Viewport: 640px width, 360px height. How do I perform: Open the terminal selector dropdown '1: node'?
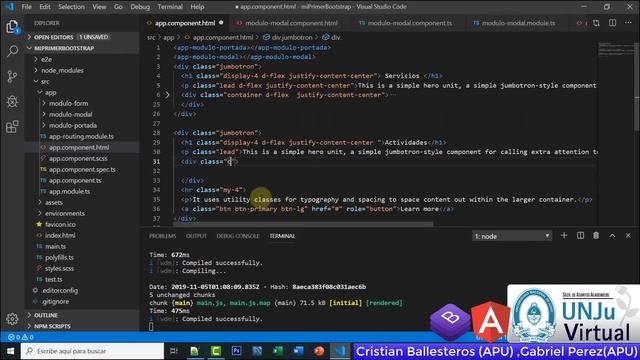click(x=512, y=236)
